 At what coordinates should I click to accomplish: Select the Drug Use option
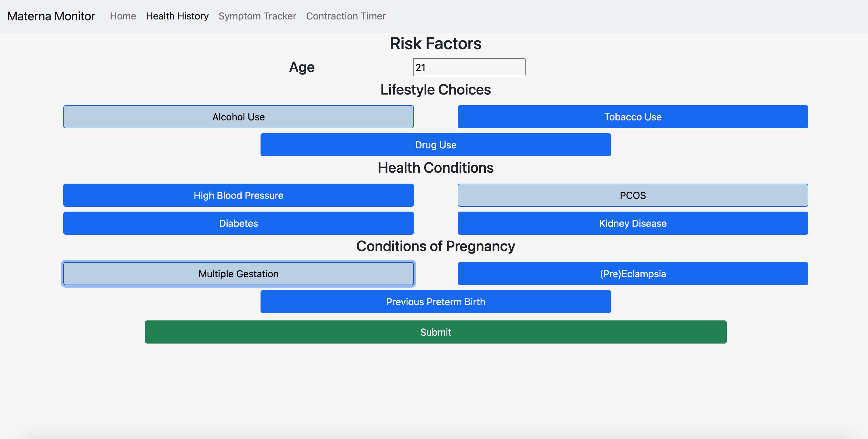coord(436,145)
